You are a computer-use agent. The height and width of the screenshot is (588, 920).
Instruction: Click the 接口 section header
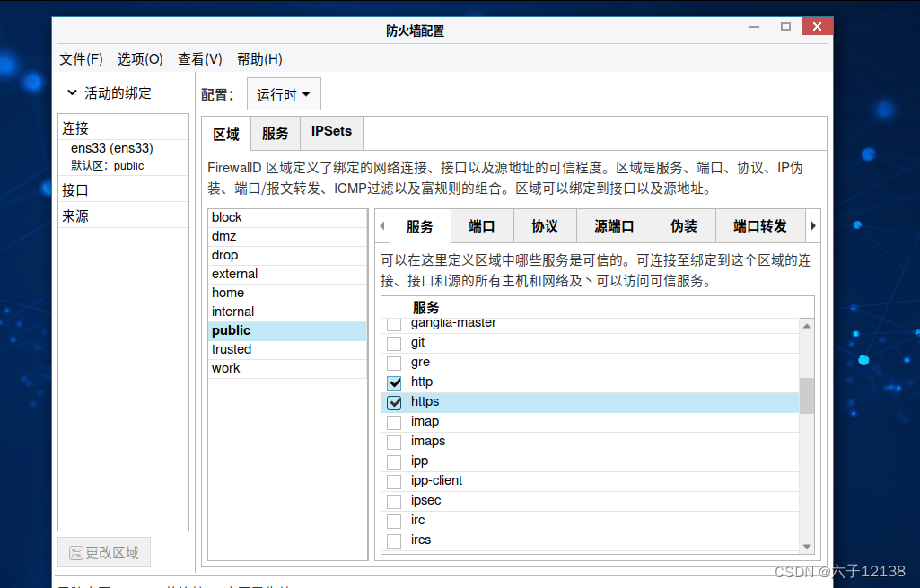123,189
